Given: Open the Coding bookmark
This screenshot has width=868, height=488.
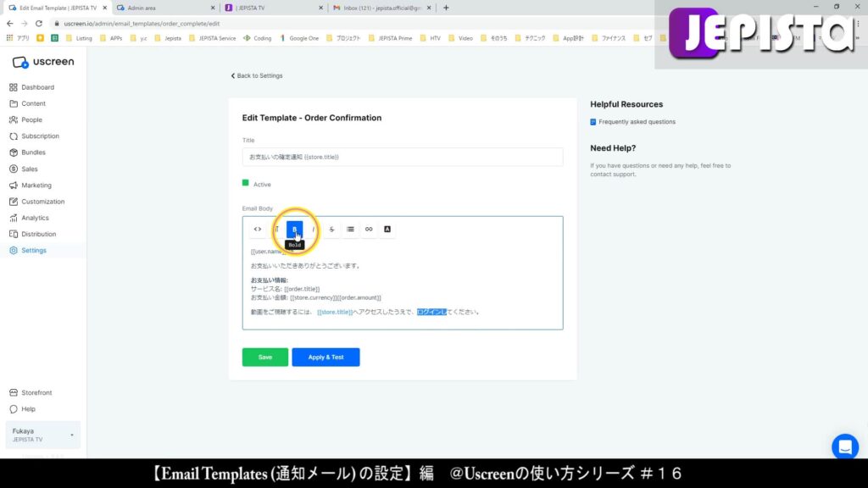Looking at the screenshot, I should (x=258, y=38).
